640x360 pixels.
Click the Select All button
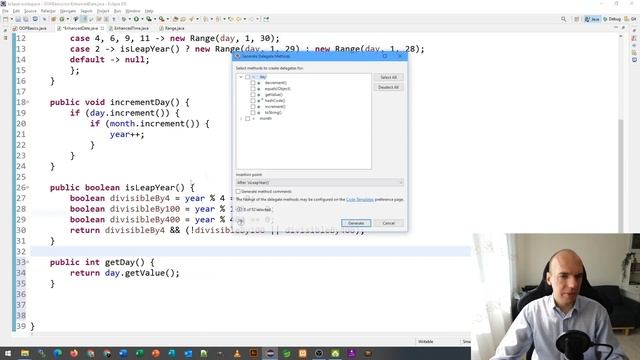(389, 77)
